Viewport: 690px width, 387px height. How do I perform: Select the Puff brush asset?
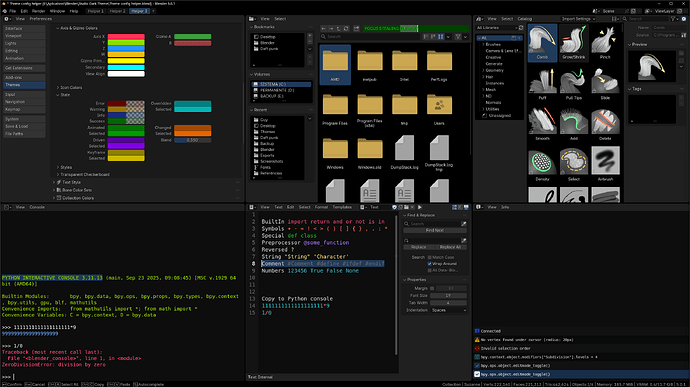(542, 83)
